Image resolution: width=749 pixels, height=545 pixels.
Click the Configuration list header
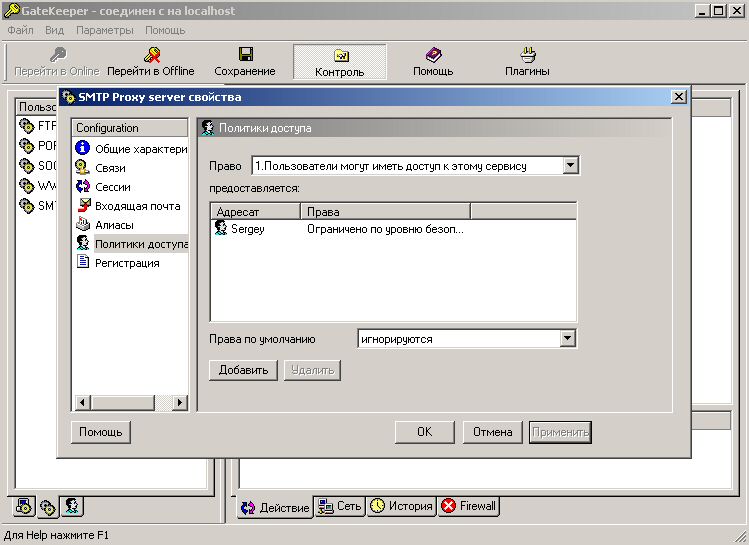pos(130,128)
